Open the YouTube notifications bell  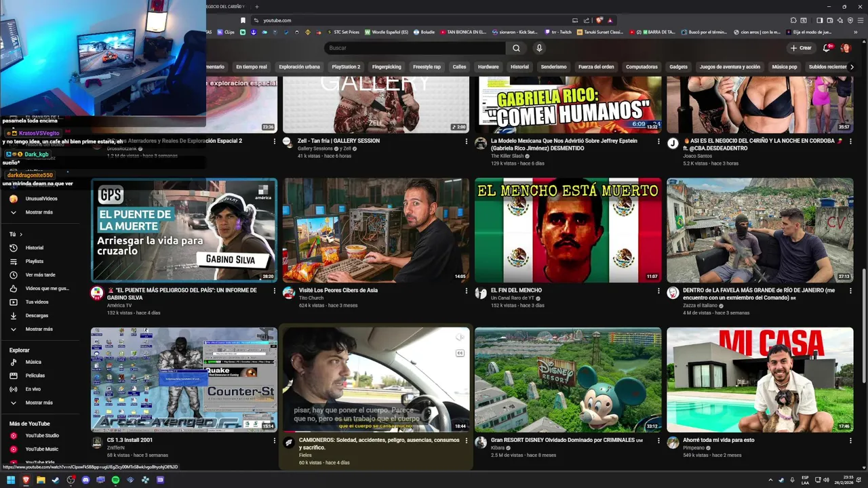tap(827, 48)
